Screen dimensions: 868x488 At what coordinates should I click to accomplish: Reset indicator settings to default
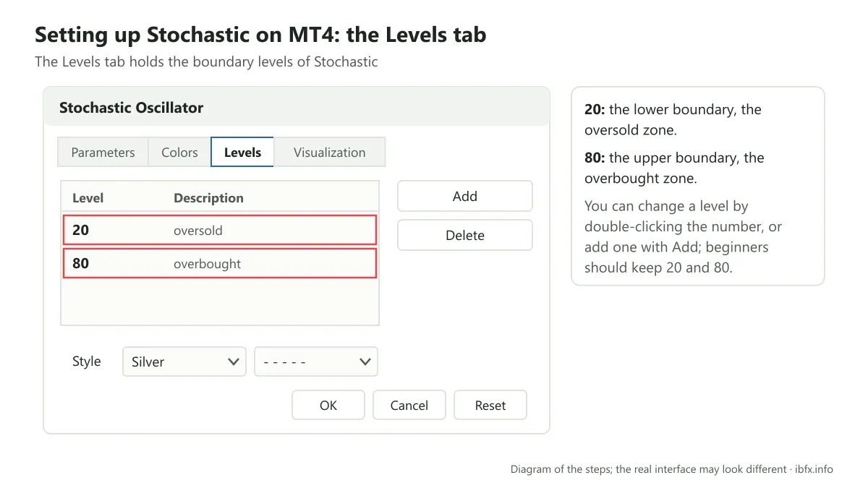[490, 405]
